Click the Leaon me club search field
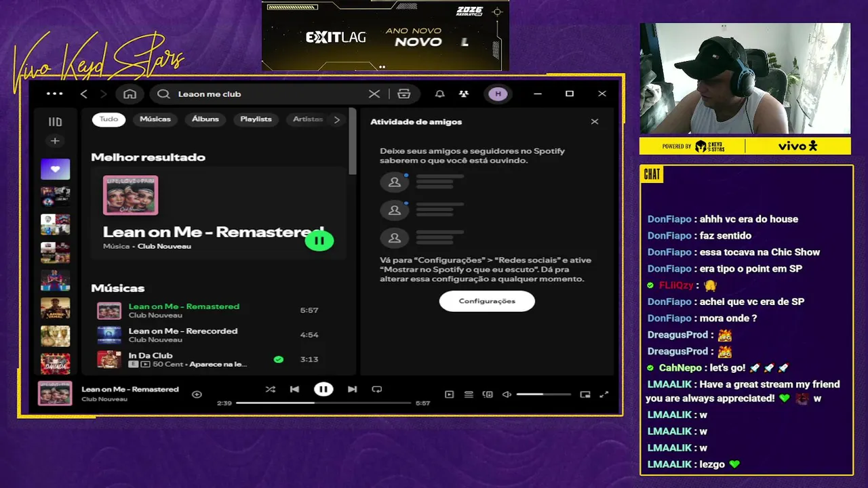This screenshot has width=868, height=488. 268,94
